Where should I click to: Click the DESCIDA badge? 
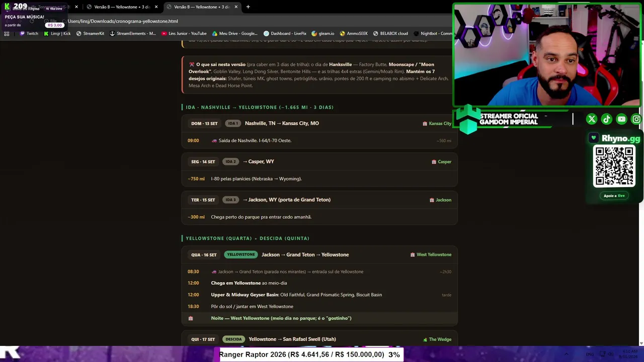point(233,339)
